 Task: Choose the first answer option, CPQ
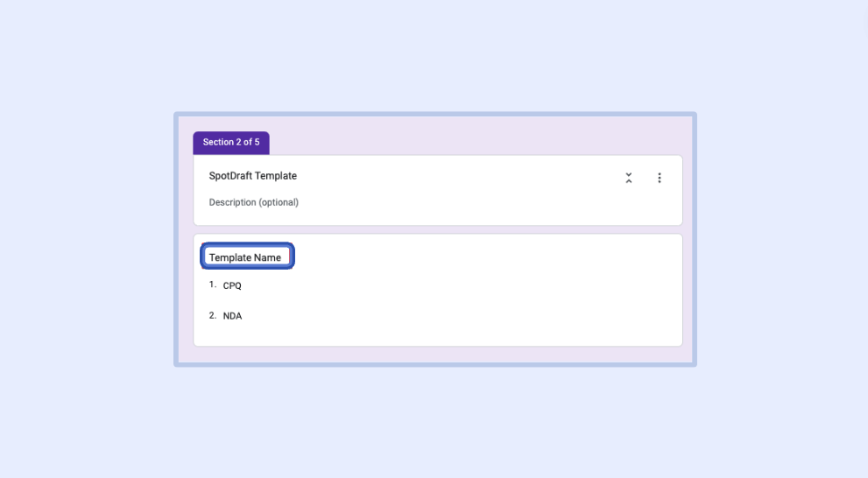232,286
